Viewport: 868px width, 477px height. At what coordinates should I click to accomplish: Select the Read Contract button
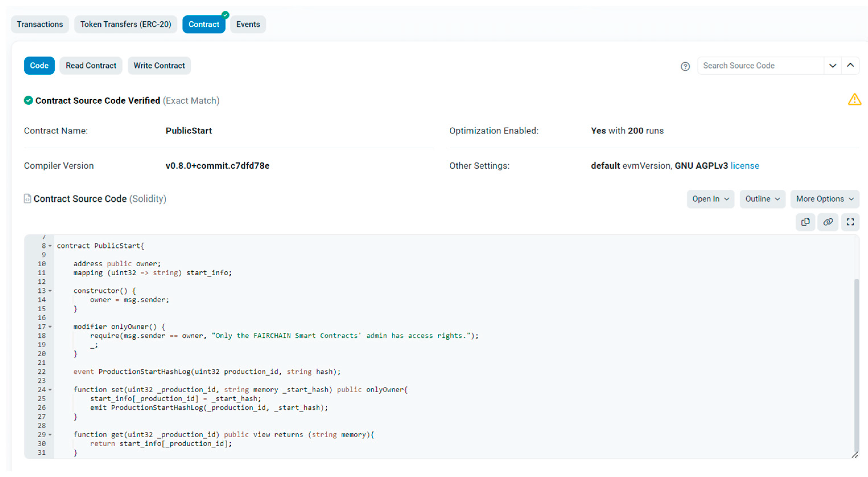coord(91,65)
